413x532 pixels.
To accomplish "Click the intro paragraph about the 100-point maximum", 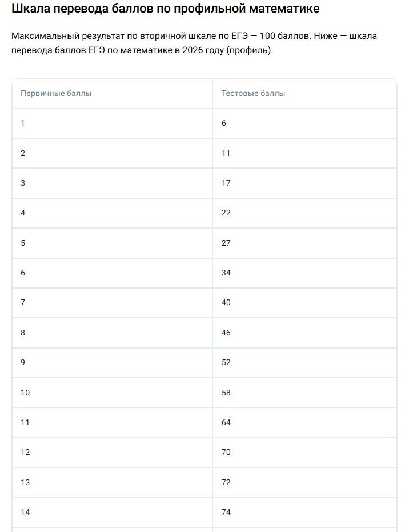I will [x=194, y=43].
